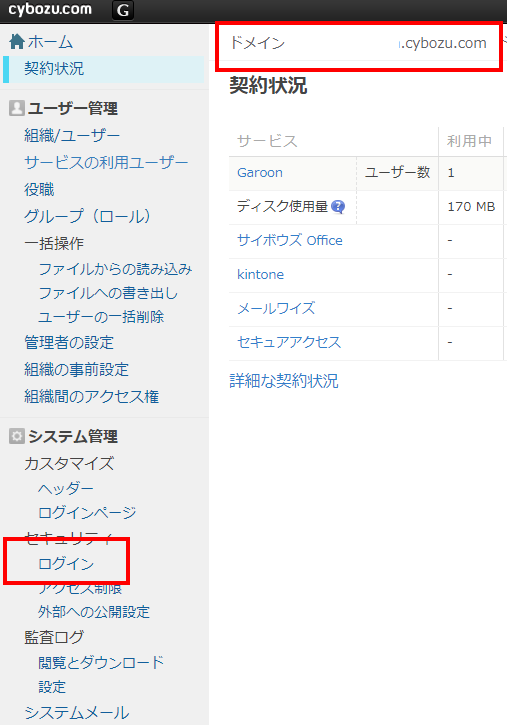Click the 監査ログ sidebar label
The height and width of the screenshot is (725, 507).
(x=54, y=637)
